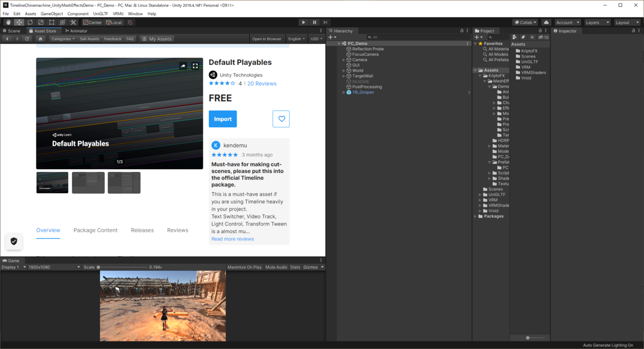Expand Camera in Hierarchy
Image resolution: width=644 pixels, height=349 pixels.
pos(343,60)
